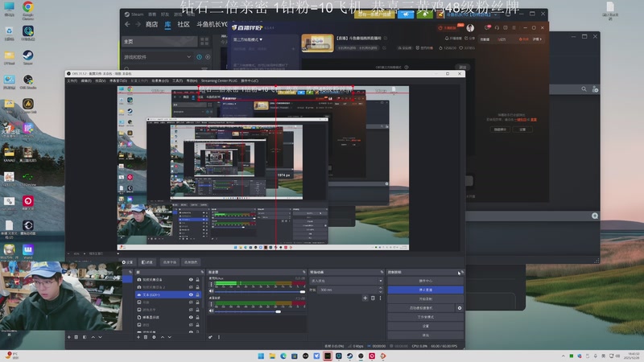Image resolution: width=644 pixels, height=362 pixels.
Task: Move scene up in Scenes toolbar
Action: tap(93, 337)
